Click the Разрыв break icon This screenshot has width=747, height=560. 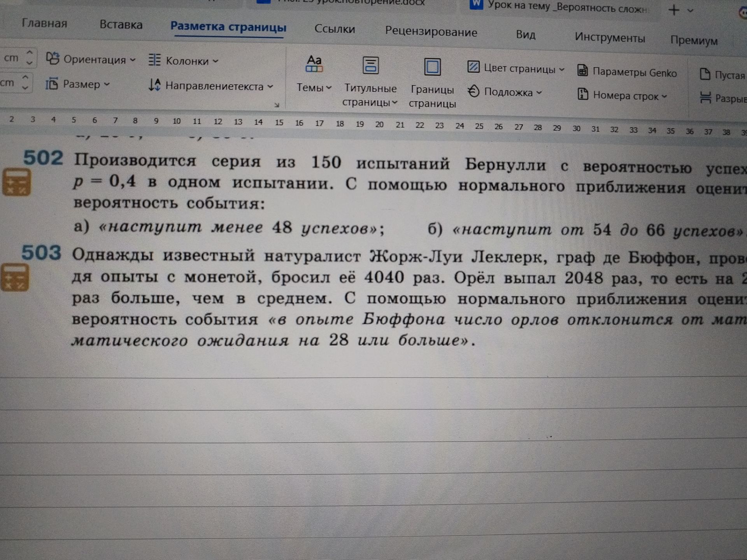[705, 97]
